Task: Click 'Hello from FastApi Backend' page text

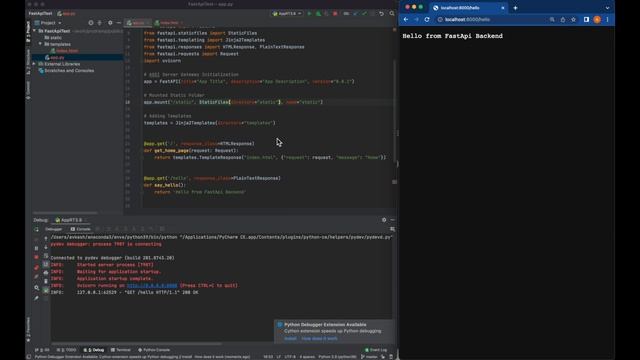Action: pos(452,36)
